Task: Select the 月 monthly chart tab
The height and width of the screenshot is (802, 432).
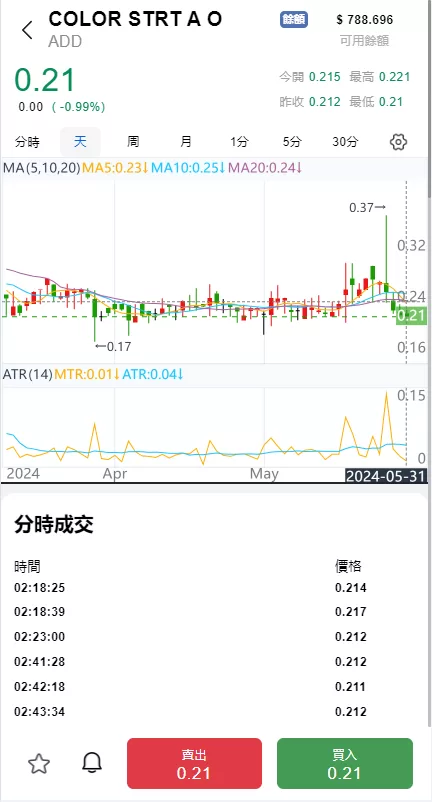Action: pyautogui.click(x=186, y=142)
